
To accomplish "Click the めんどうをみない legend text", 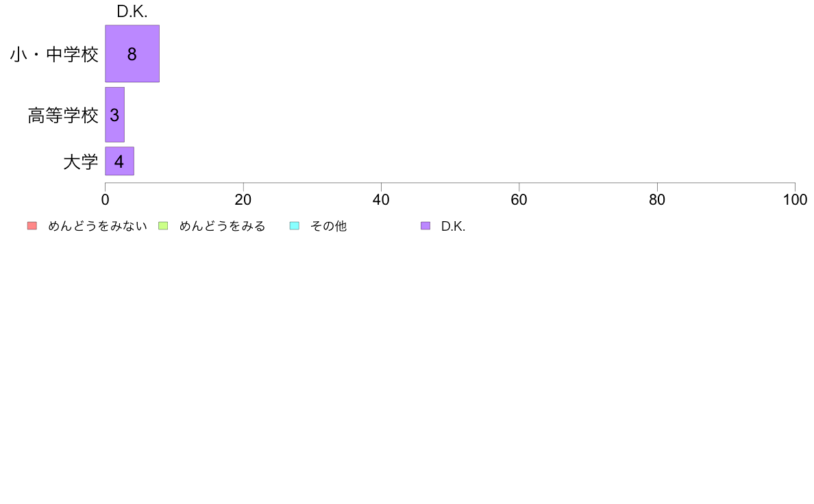I will (97, 226).
